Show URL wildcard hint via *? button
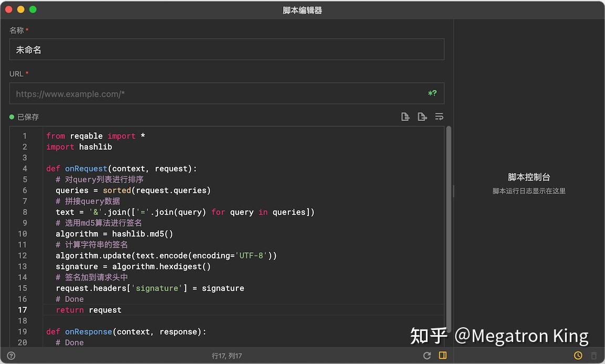The image size is (605, 364). (x=432, y=93)
